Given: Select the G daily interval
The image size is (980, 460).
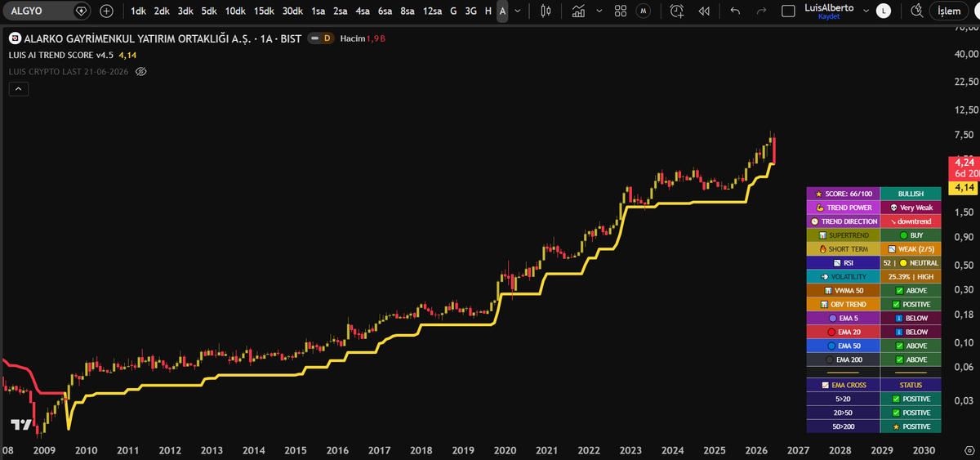Looking at the screenshot, I should pos(453,11).
